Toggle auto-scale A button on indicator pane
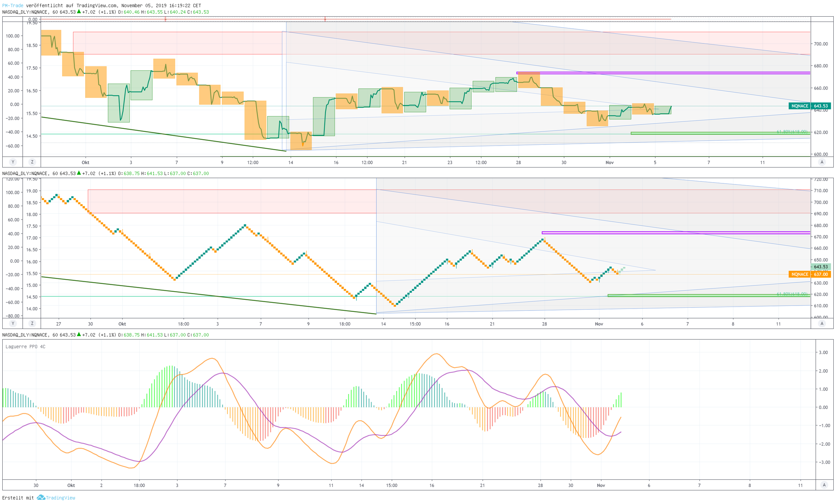The width and height of the screenshot is (836, 504). coord(824,485)
